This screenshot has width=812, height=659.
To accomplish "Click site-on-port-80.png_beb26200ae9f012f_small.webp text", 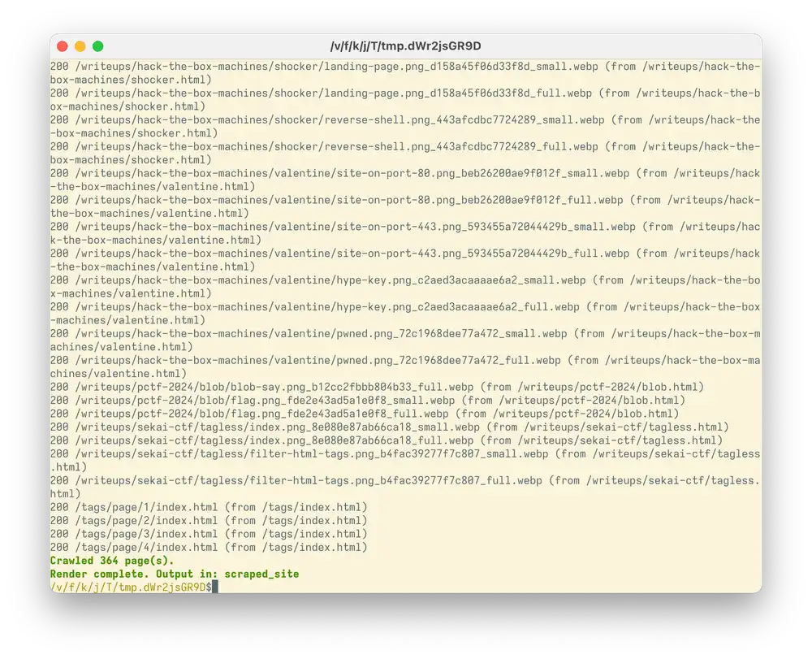I will tap(482, 174).
